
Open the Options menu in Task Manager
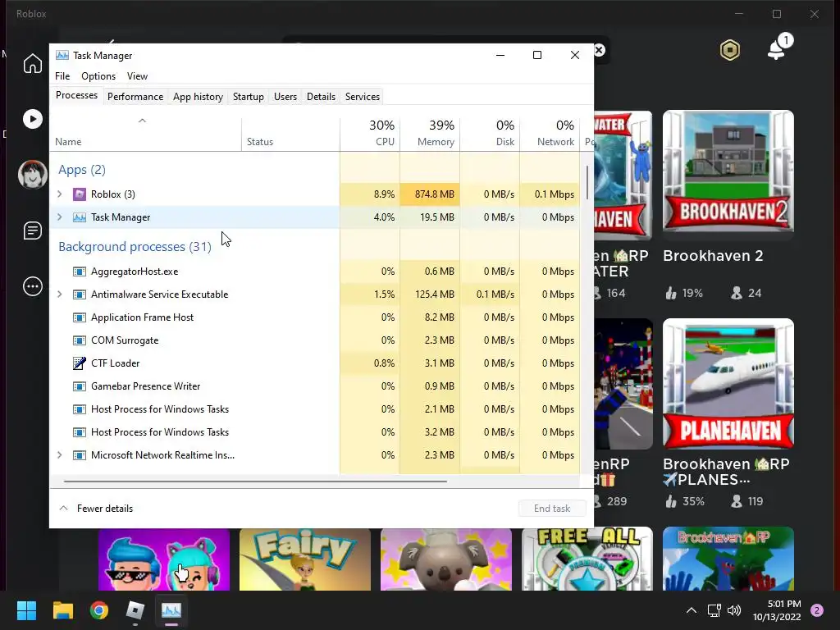pos(98,76)
